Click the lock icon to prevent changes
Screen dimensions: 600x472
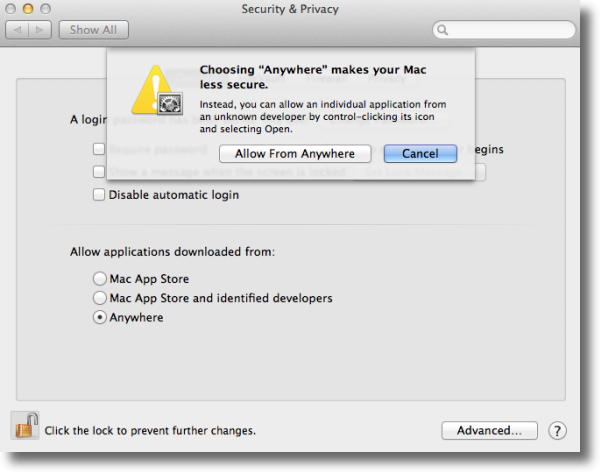26,428
